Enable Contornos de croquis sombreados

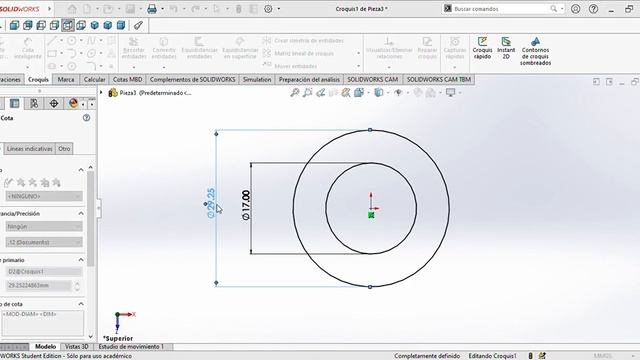coord(536,51)
